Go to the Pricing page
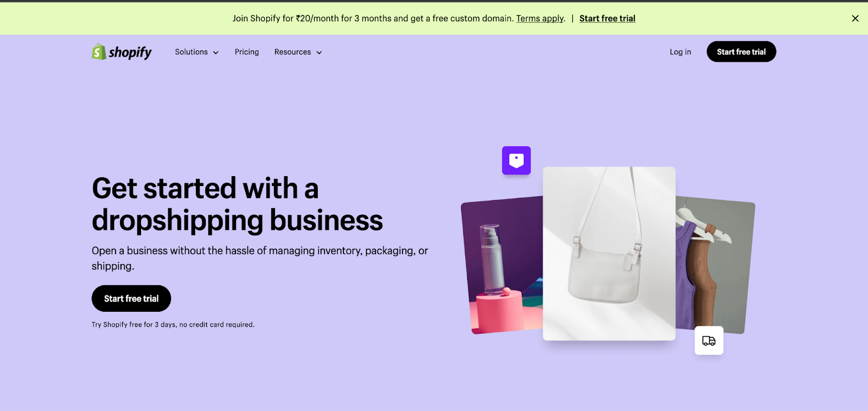The width and height of the screenshot is (868, 411). [247, 52]
